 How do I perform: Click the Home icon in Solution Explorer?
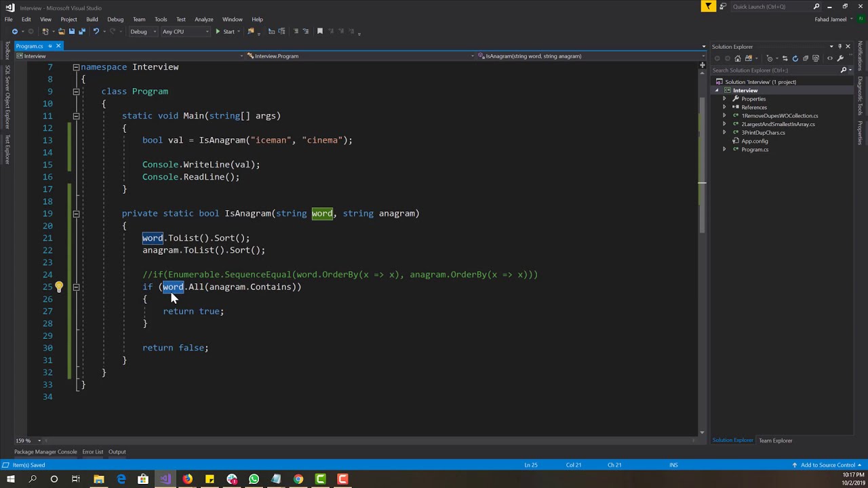click(738, 58)
